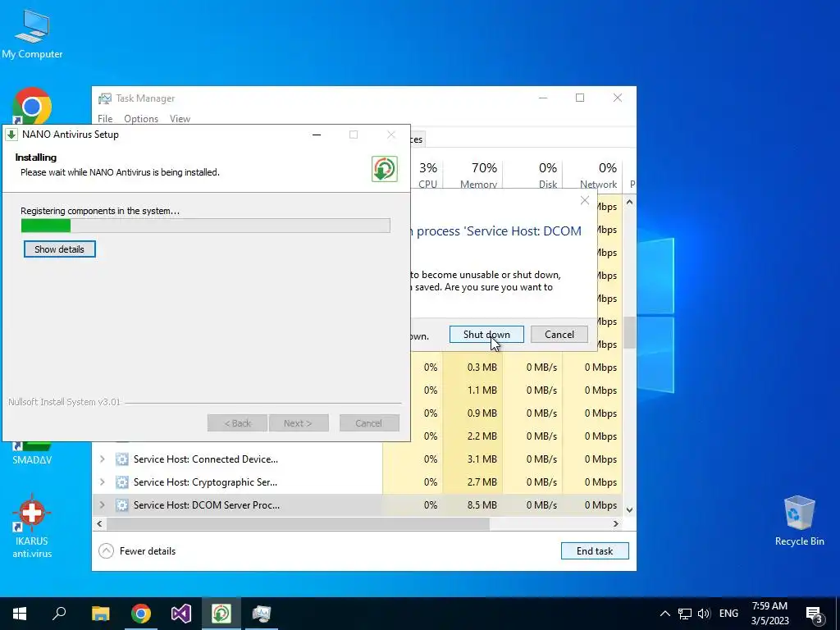Select the Service Host: Cryptographic Ser row
This screenshot has height=630, width=840.
[358, 482]
